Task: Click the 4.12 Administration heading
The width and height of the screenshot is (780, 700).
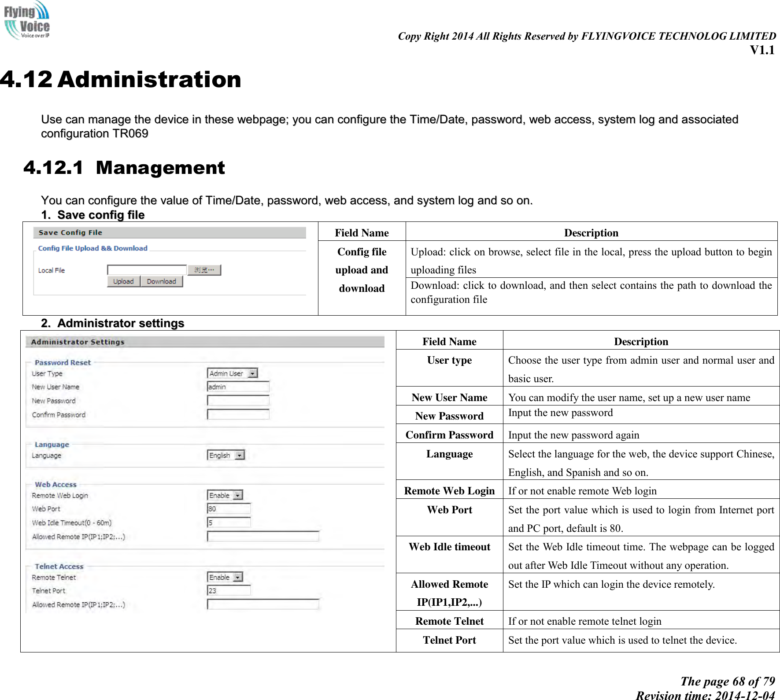Action: tap(121, 80)
